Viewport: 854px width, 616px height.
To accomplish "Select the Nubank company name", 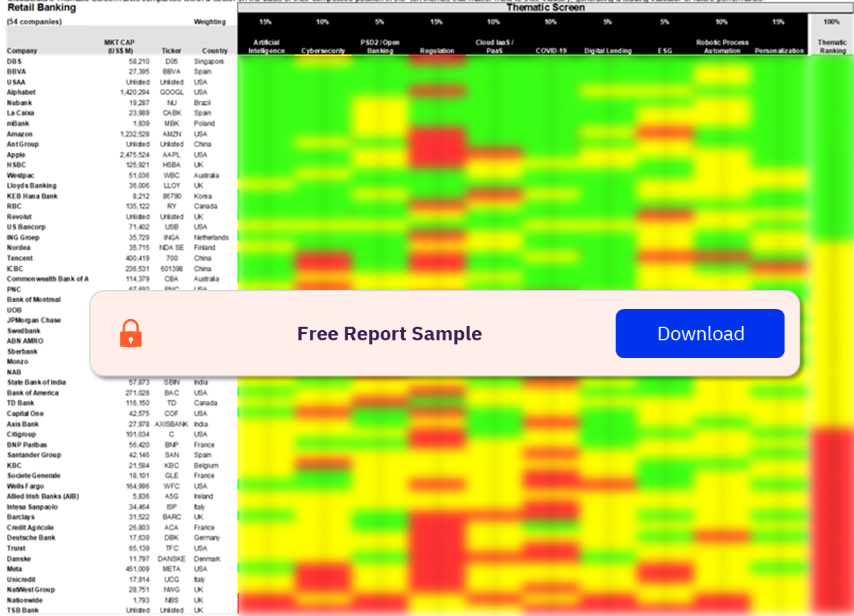I will coord(20,103).
